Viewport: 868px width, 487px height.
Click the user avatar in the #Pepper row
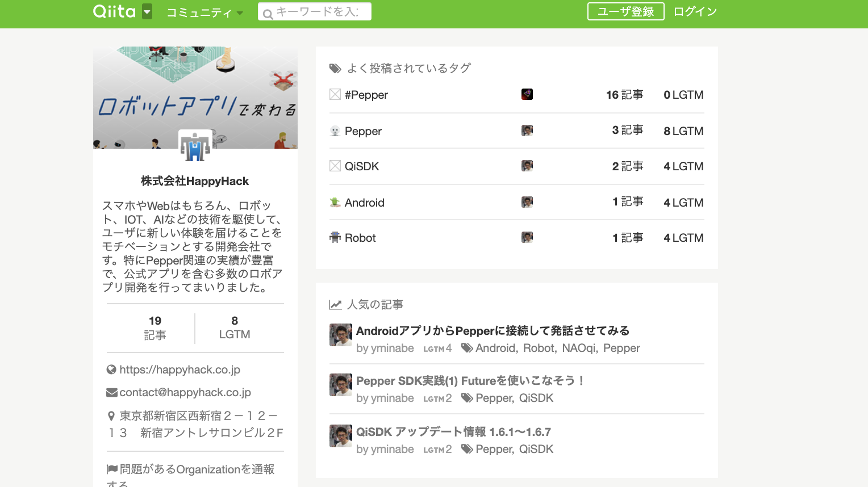527,94
